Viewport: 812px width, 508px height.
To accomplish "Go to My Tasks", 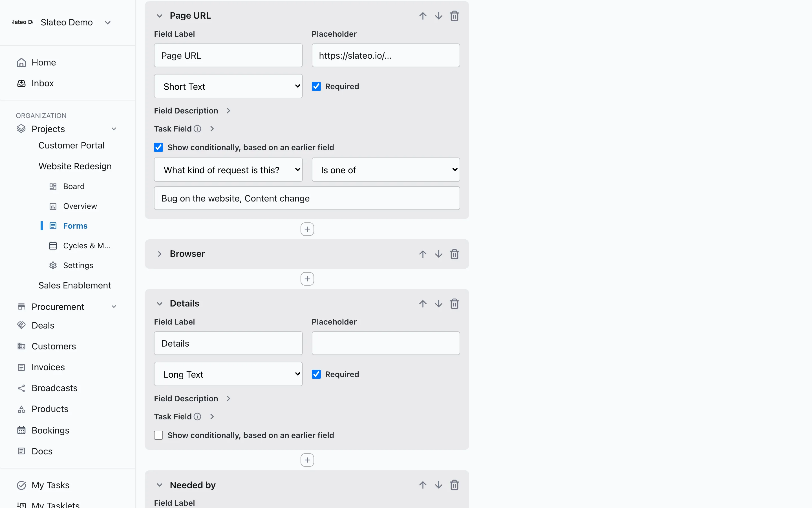I will click(50, 485).
